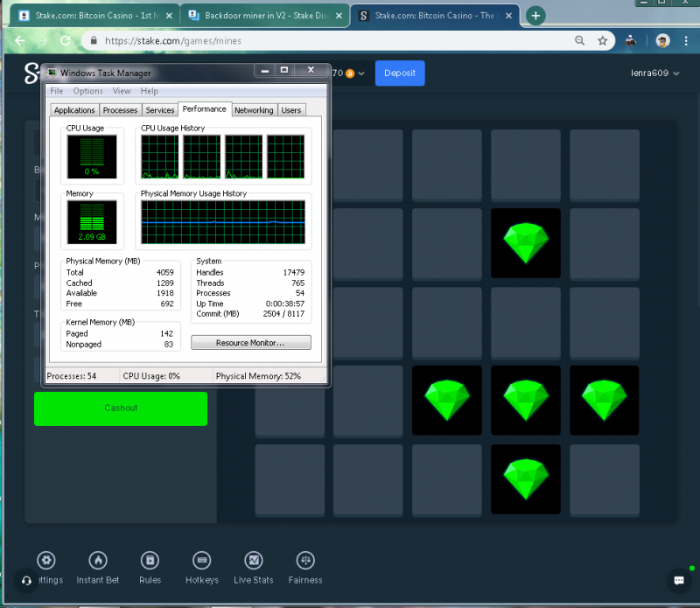
Task: Open the Chrome three-dot menu
Action: [686, 40]
